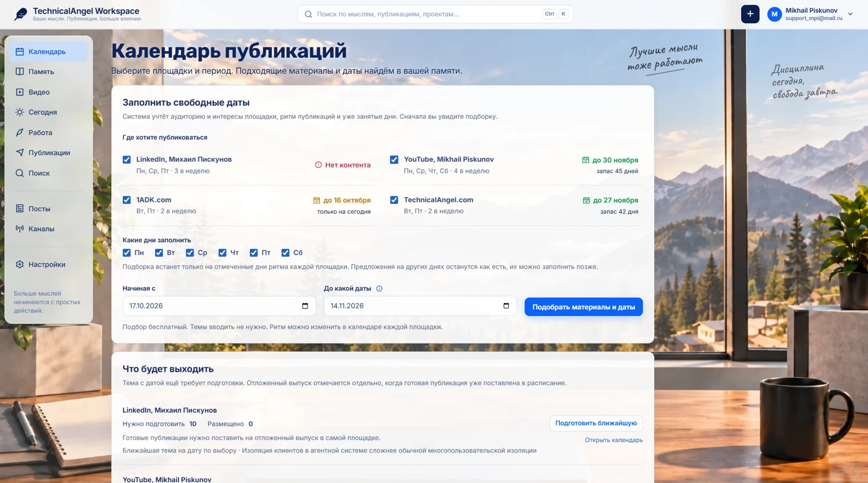The width and height of the screenshot is (868, 483).
Task: Toggle the Ср weekday checkbox
Action: pos(190,253)
